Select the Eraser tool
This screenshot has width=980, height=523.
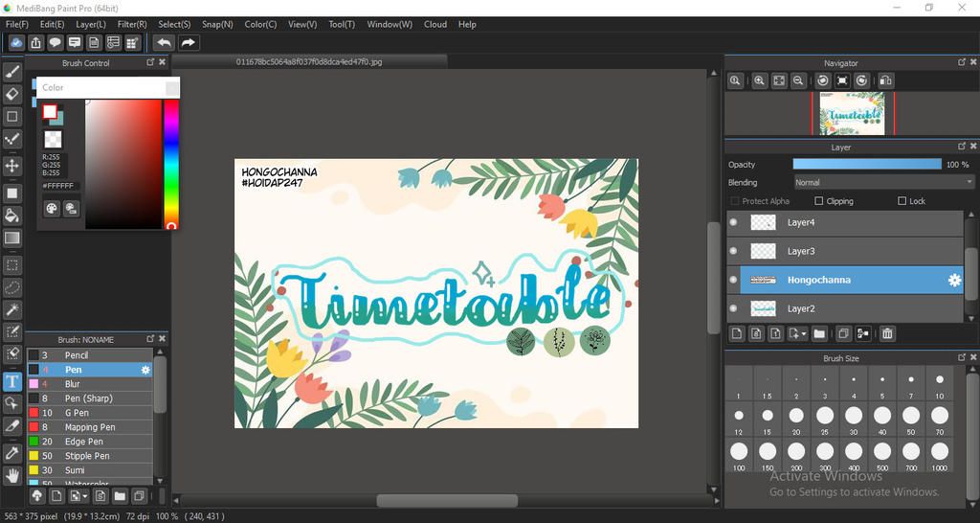tap(12, 94)
